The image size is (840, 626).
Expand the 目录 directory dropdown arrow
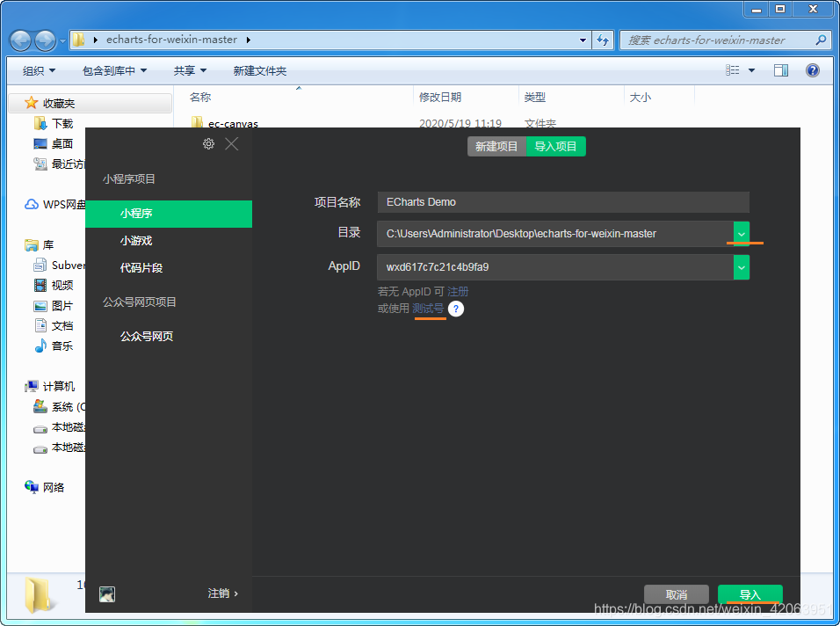pyautogui.click(x=742, y=234)
